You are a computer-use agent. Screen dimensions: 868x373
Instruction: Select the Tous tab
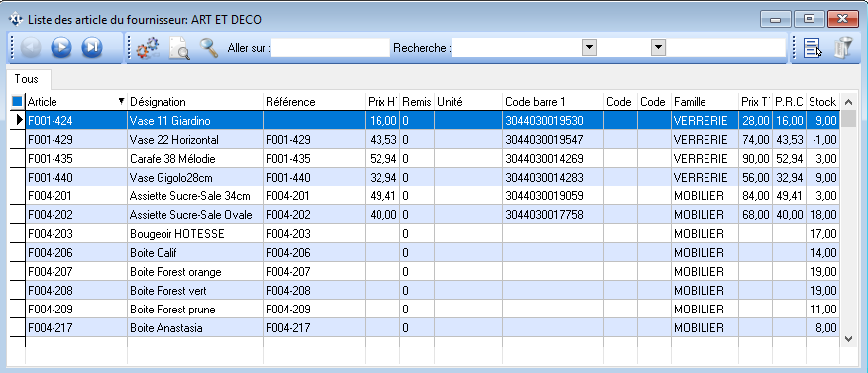(27, 79)
